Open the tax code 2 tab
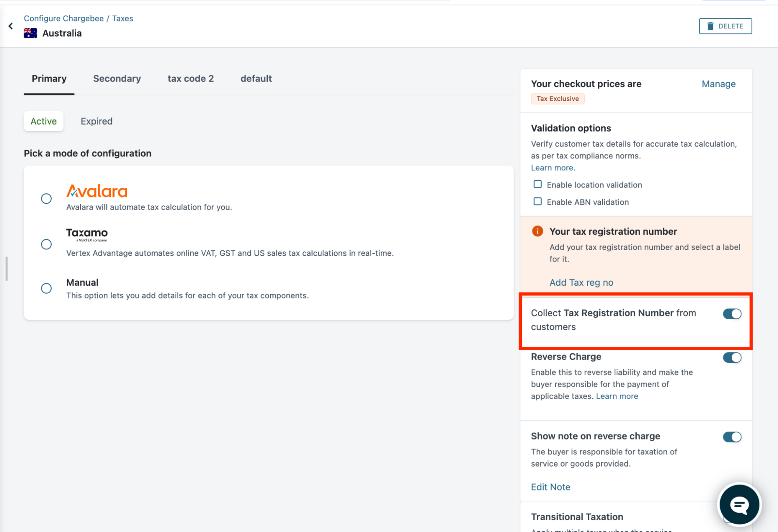The width and height of the screenshot is (778, 532). point(190,79)
